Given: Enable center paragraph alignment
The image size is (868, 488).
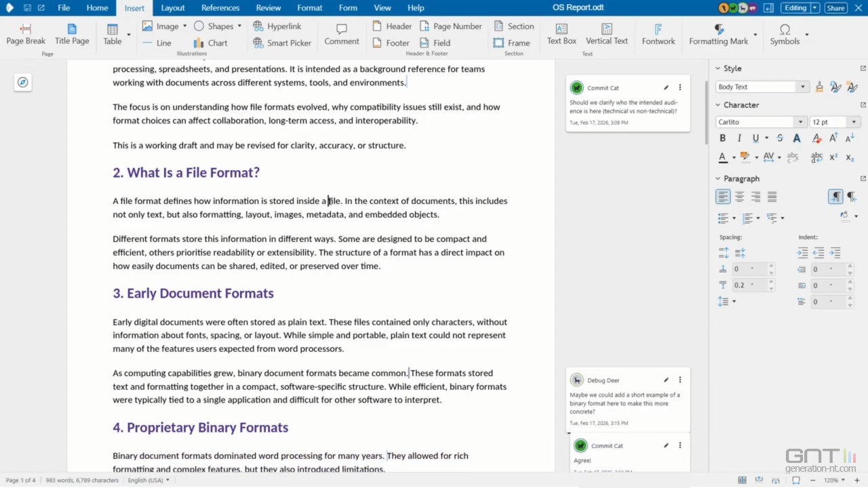Looking at the screenshot, I should point(740,197).
